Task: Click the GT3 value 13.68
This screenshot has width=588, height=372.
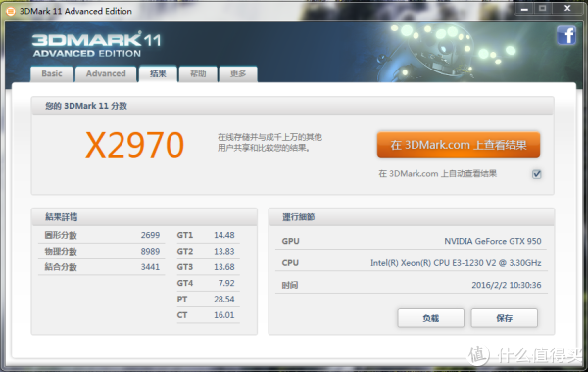Action: (224, 267)
